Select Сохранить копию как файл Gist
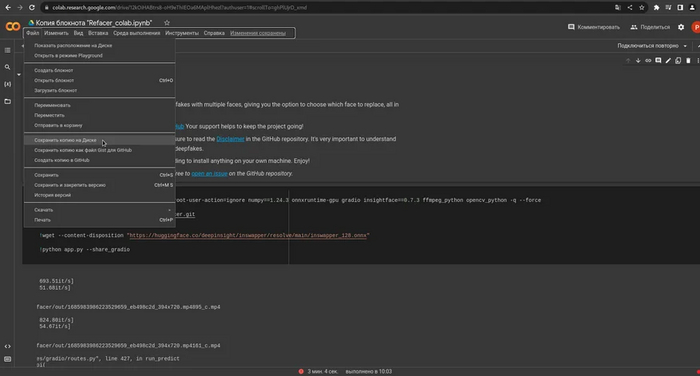The image size is (700, 376). 100,150
